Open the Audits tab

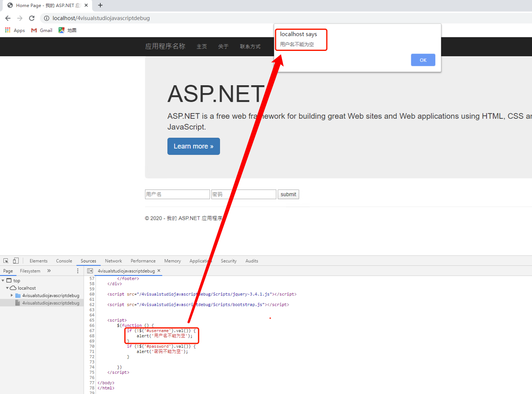point(252,261)
